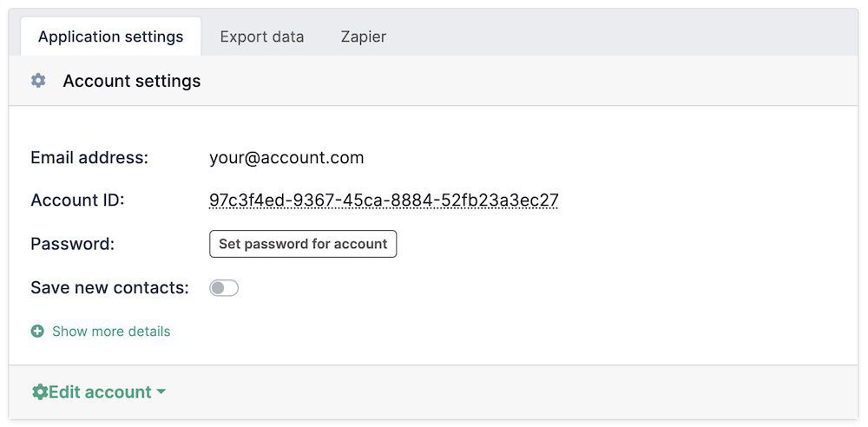This screenshot has height=427, width=868.
Task: Click the Account settings heading text
Action: click(x=132, y=81)
